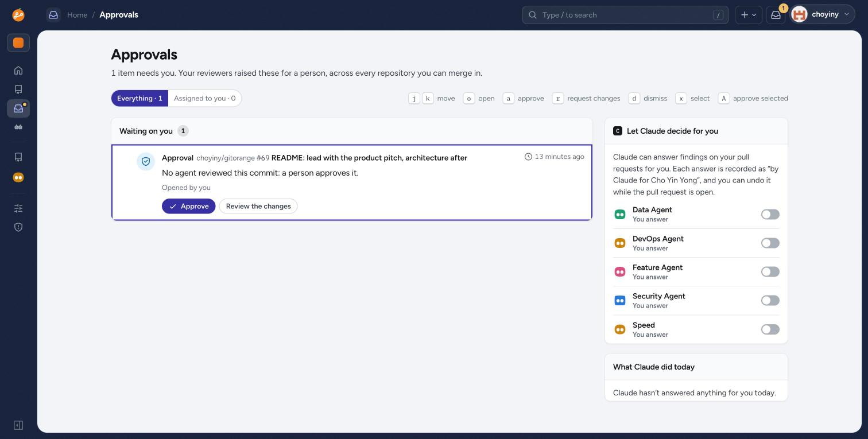The width and height of the screenshot is (868, 439).
Task: Click the orange Gitorange logo
Action: click(x=18, y=15)
